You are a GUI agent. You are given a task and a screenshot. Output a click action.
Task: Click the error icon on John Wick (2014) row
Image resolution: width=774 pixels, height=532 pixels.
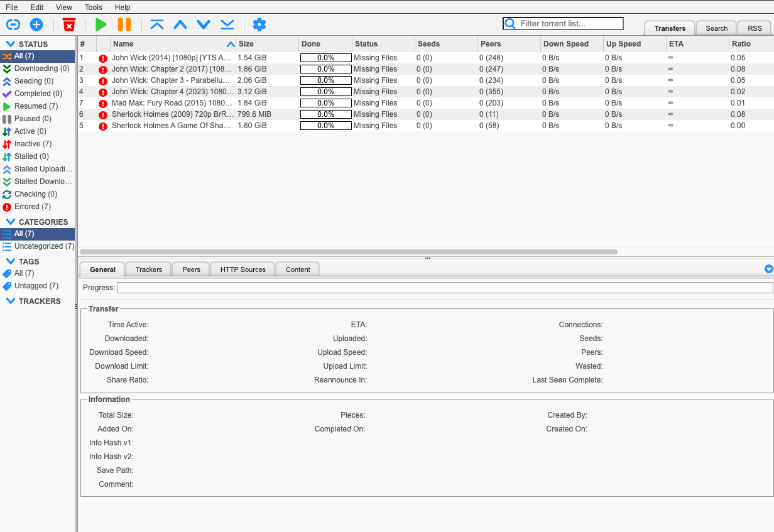(103, 58)
